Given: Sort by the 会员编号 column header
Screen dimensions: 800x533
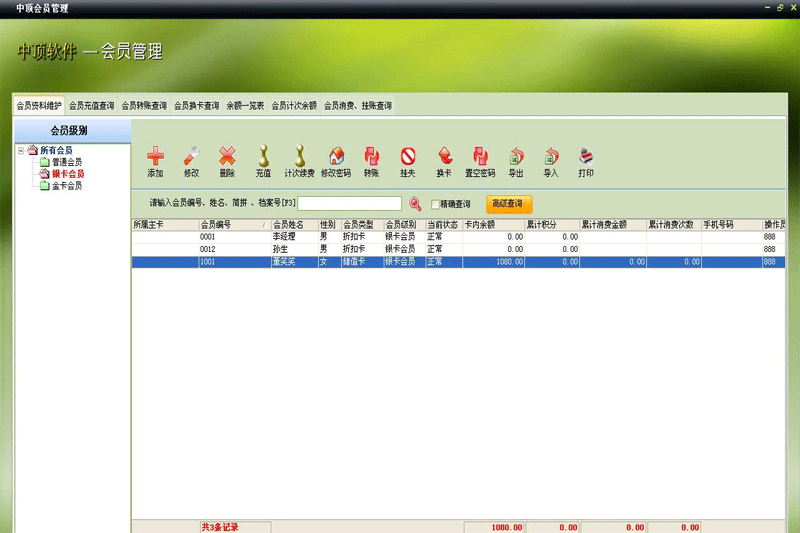Looking at the screenshot, I should click(234, 225).
